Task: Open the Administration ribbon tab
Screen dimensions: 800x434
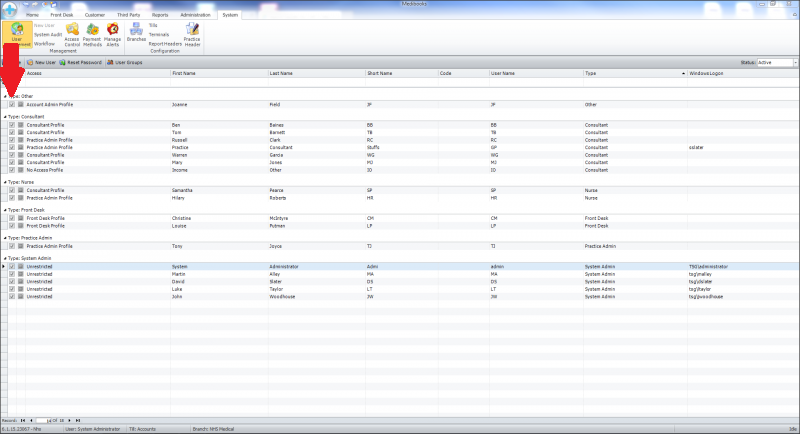Action: [195, 16]
